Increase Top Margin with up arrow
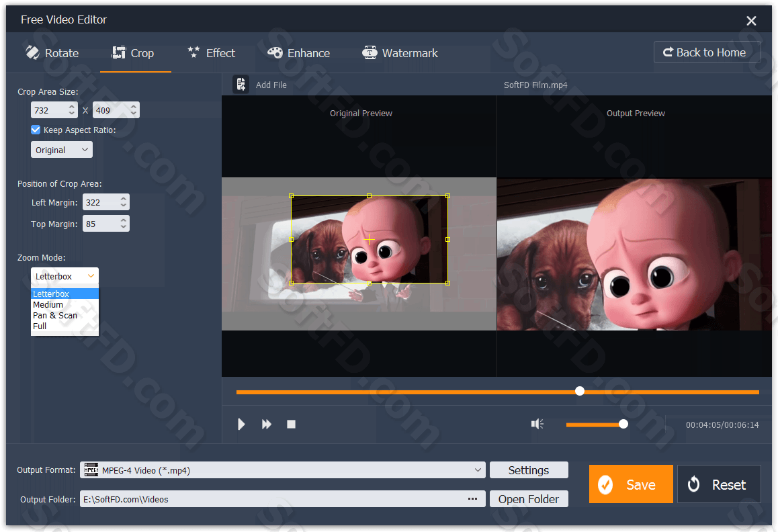Image resolution: width=778 pixels, height=532 pixels. click(124, 220)
